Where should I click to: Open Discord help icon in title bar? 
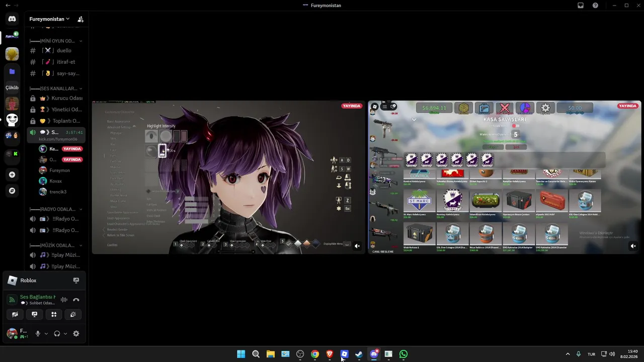point(595,6)
